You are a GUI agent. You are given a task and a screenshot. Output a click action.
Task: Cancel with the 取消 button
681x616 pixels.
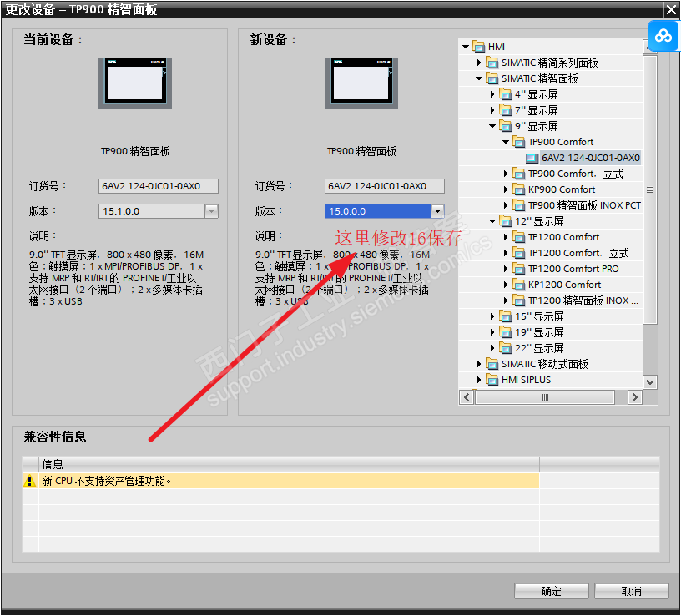(x=631, y=591)
